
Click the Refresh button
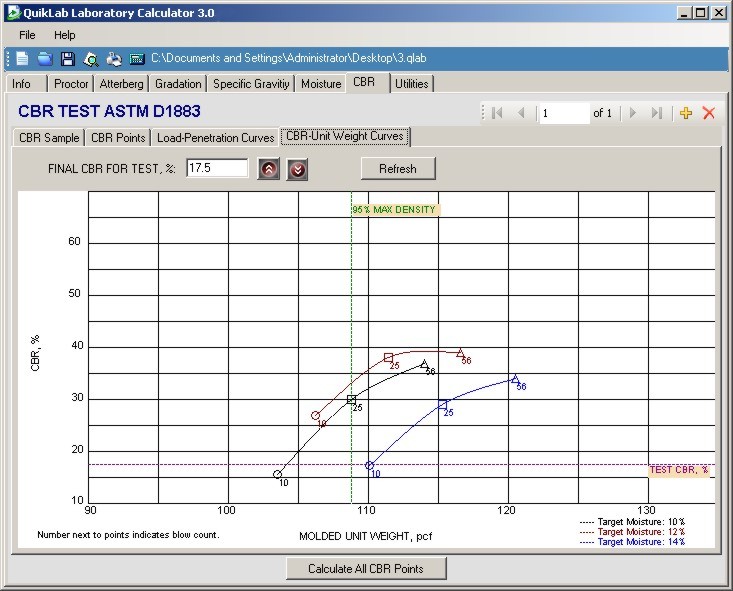tap(398, 168)
